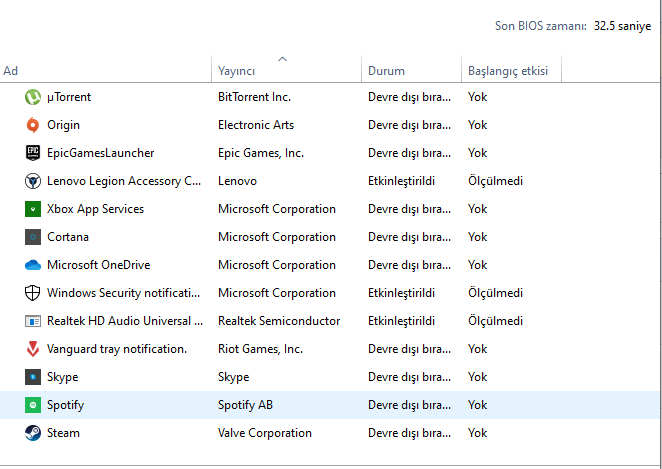The width and height of the screenshot is (662, 469).
Task: Select the Cortana icon
Action: click(33, 237)
